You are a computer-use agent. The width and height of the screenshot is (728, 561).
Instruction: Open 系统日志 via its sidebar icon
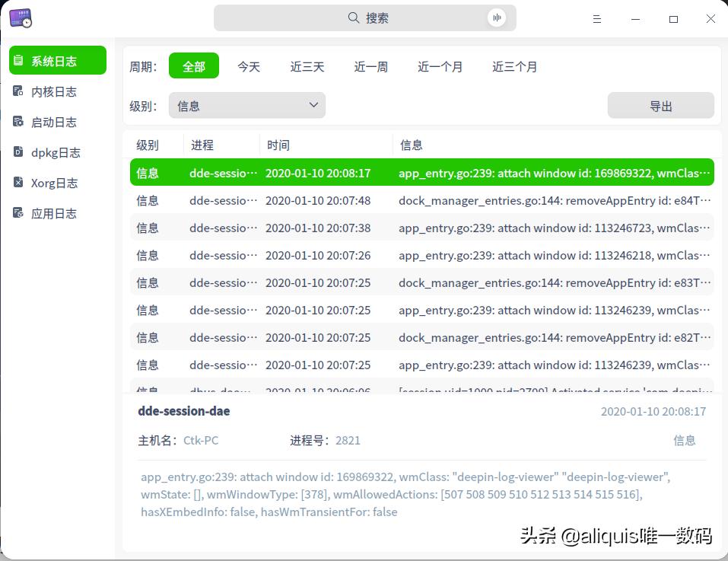[17, 60]
